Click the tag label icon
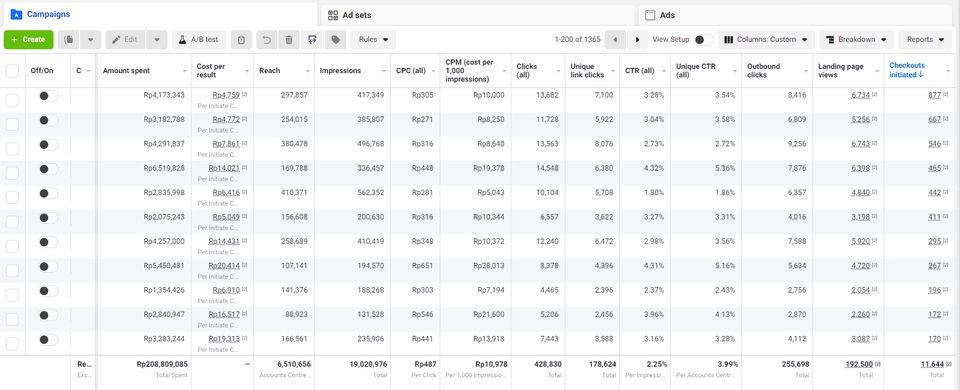 [335, 40]
